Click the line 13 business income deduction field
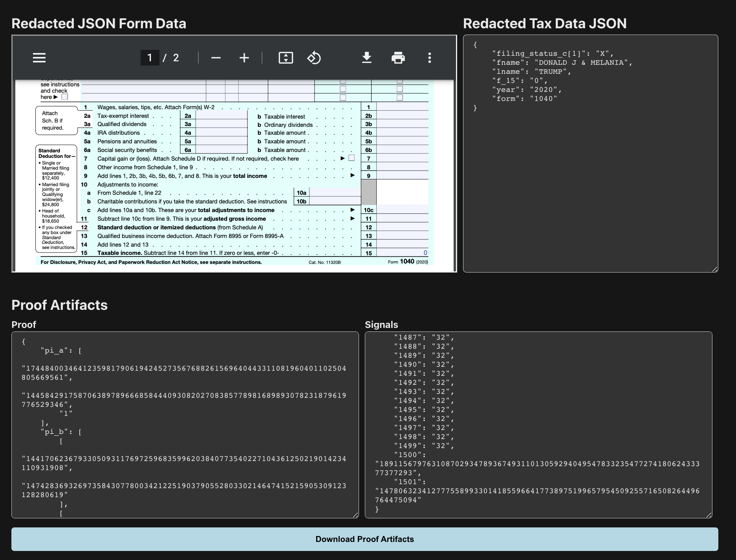 (402, 236)
